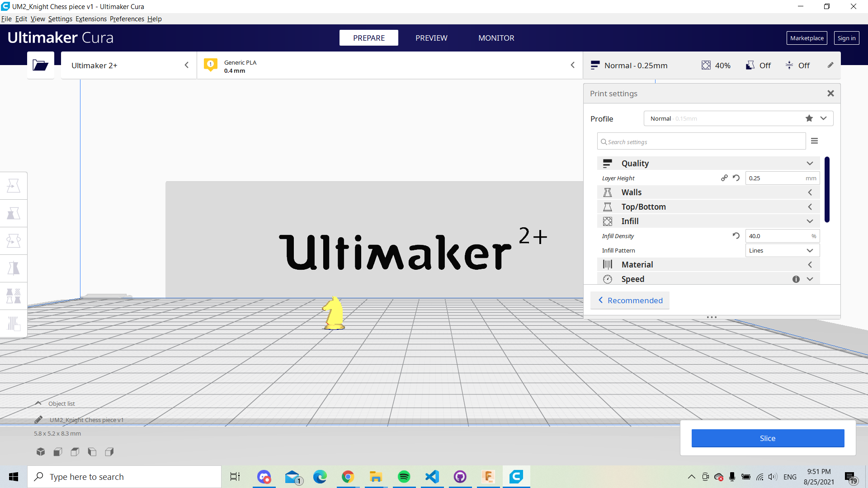Open the Preferences menu

pos(127,19)
